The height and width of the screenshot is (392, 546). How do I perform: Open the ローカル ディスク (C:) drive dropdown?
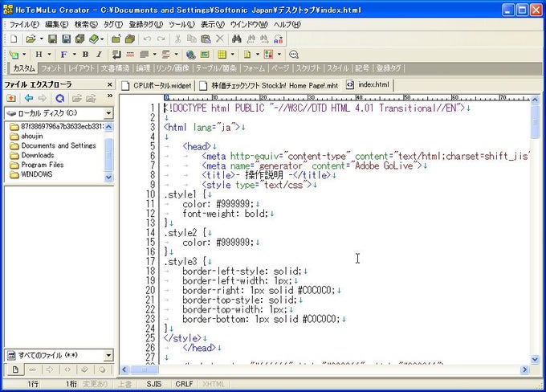[108, 113]
